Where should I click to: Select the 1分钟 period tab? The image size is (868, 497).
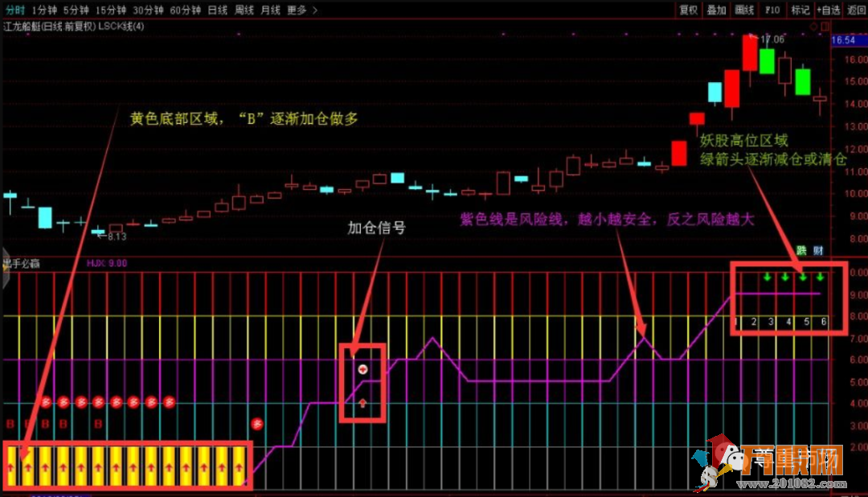44,10
